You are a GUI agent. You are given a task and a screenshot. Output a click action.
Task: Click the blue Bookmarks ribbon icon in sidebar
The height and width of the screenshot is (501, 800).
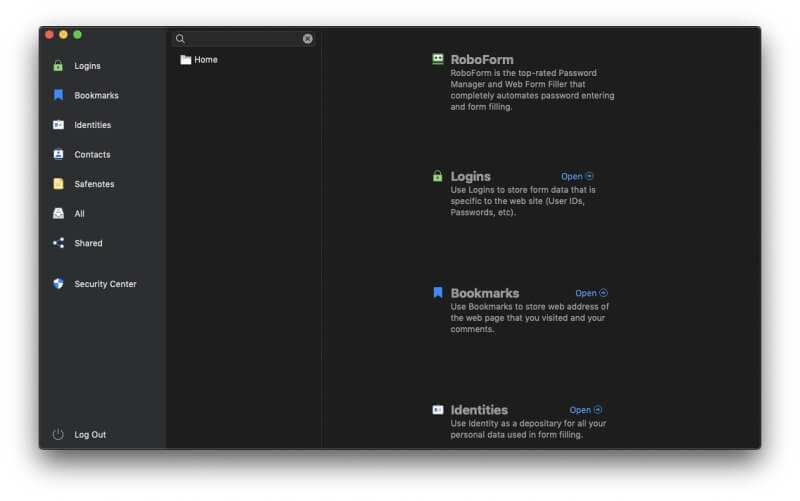click(x=58, y=95)
